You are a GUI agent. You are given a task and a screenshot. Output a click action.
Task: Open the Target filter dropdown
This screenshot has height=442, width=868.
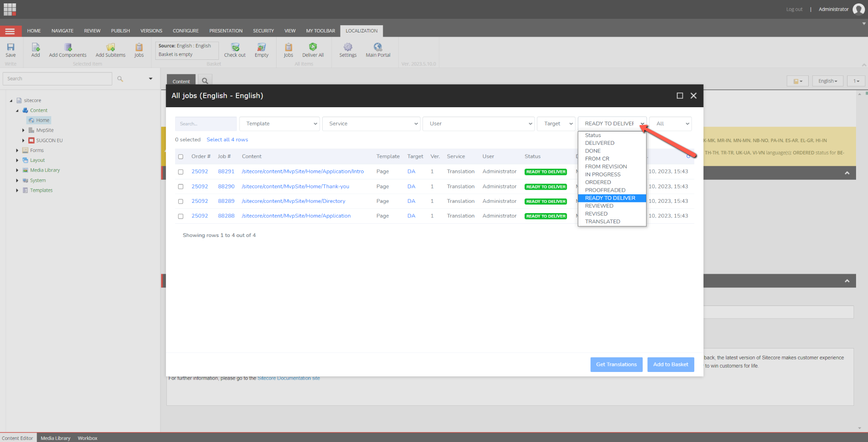coord(556,124)
